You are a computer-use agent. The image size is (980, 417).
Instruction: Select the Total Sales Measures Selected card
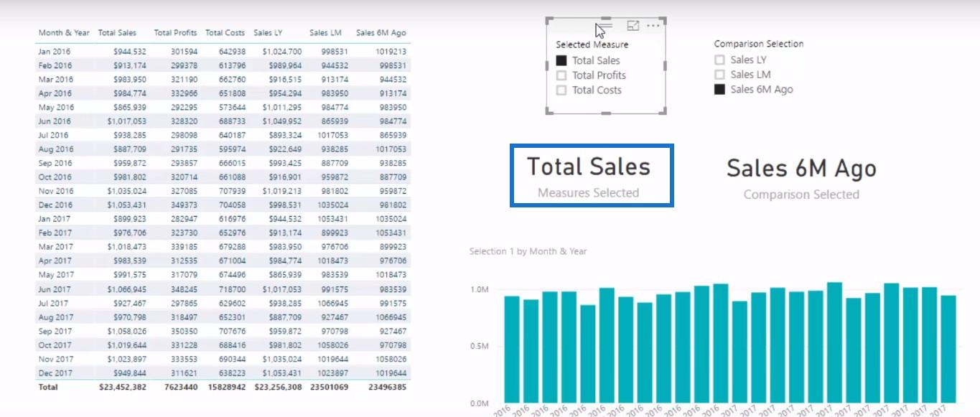tap(592, 175)
